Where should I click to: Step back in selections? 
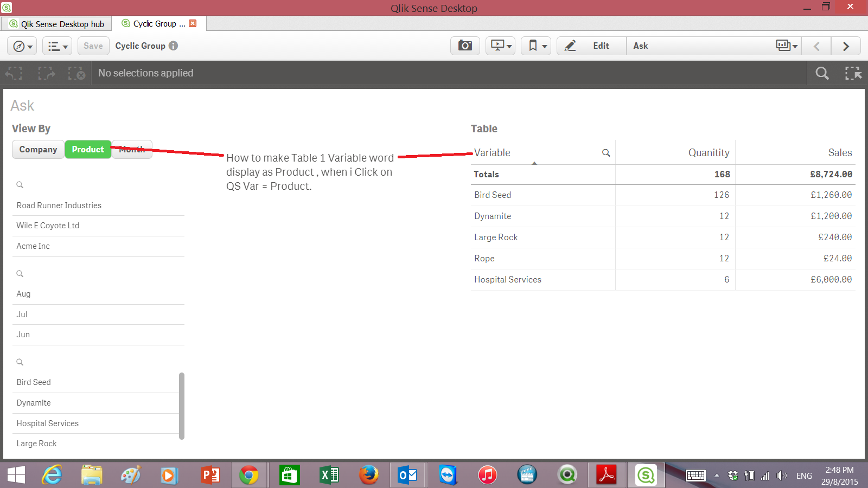point(14,73)
